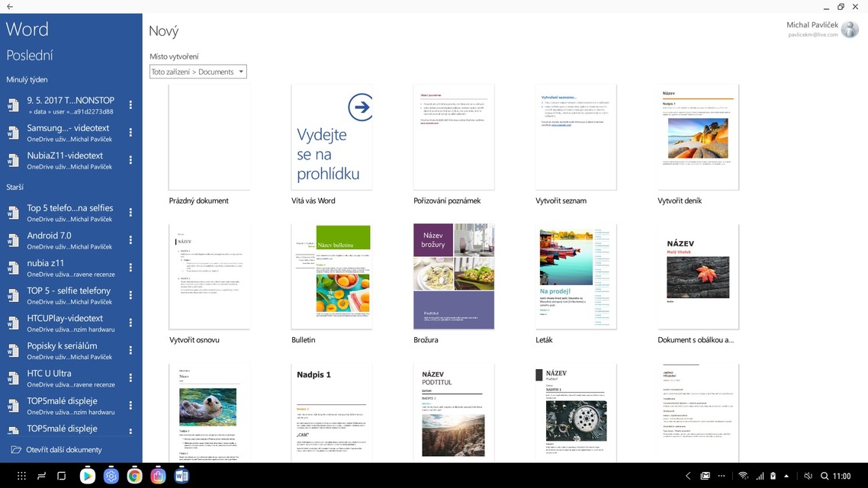Screen dimensions: 868x488
Task: Open the three-dots overflow in the taskbar tray
Action: coord(722,476)
